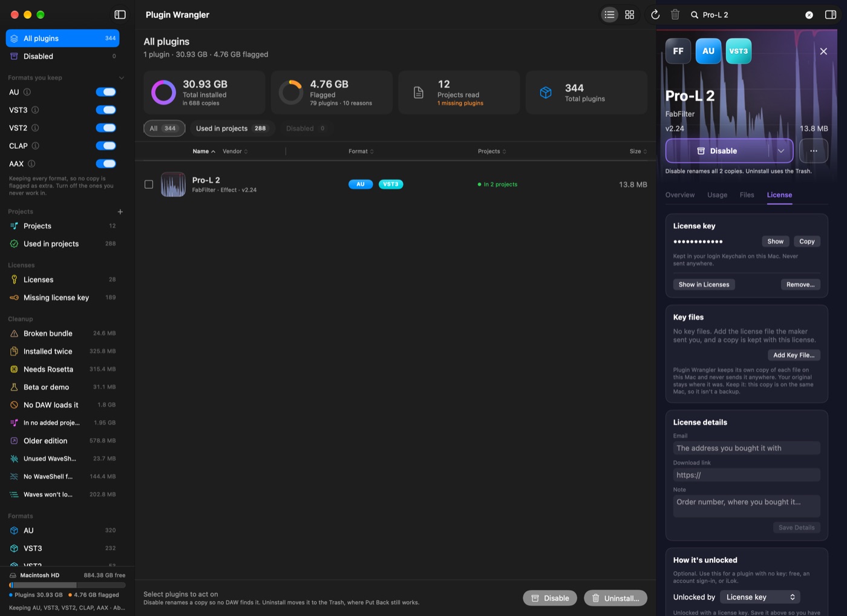Open Missing license key list
This screenshot has height=616, width=847.
coord(63,298)
